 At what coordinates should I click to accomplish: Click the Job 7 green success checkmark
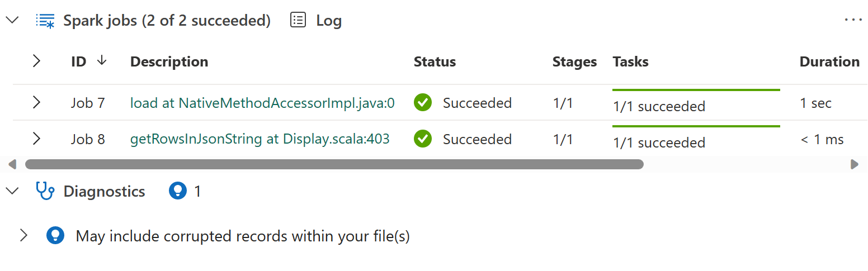pyautogui.click(x=423, y=103)
